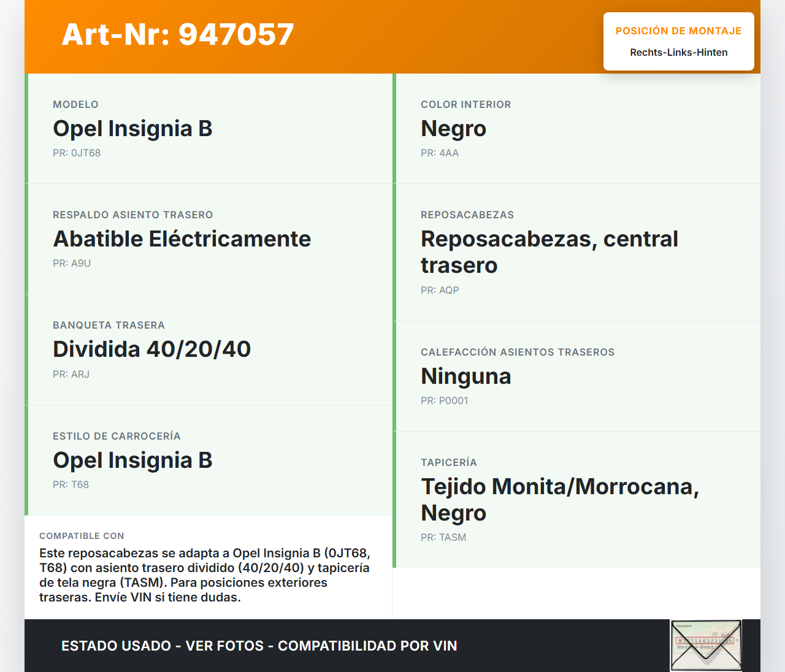Click the Estilo de Carrocería card

pos(209,460)
